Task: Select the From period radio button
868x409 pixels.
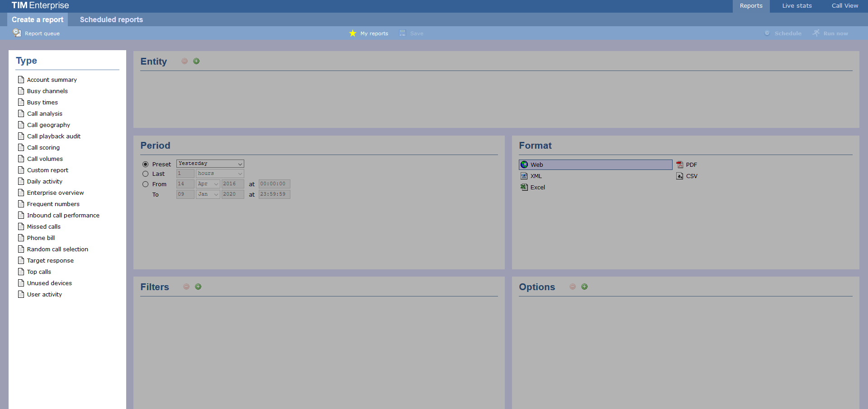Action: (146, 184)
